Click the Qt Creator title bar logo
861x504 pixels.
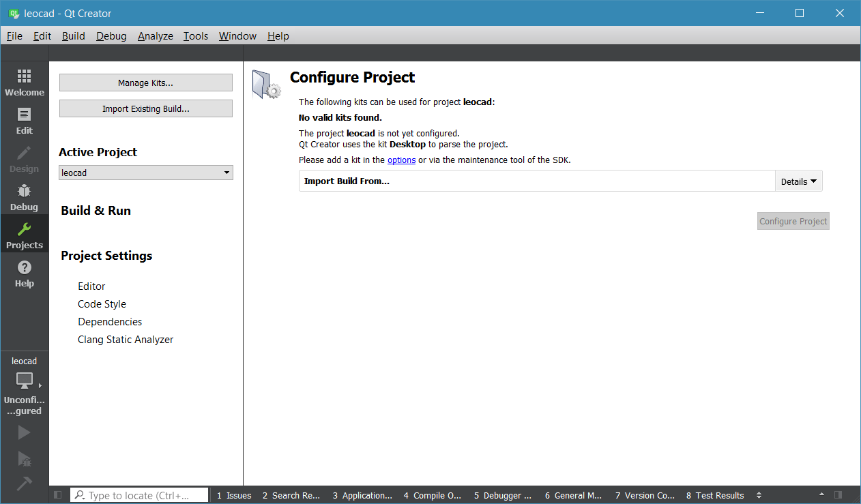pos(13,13)
